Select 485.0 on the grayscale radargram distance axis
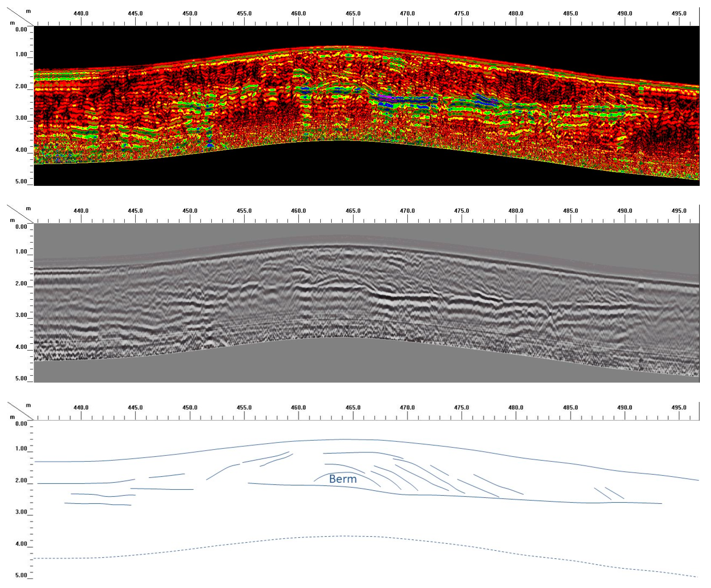711x588 pixels. point(571,211)
